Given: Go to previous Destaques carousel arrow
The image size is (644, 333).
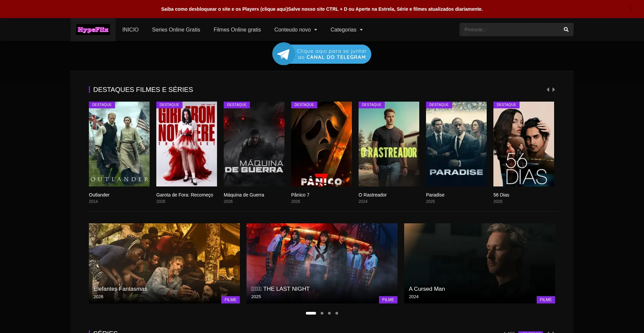Looking at the screenshot, I should click(548, 90).
